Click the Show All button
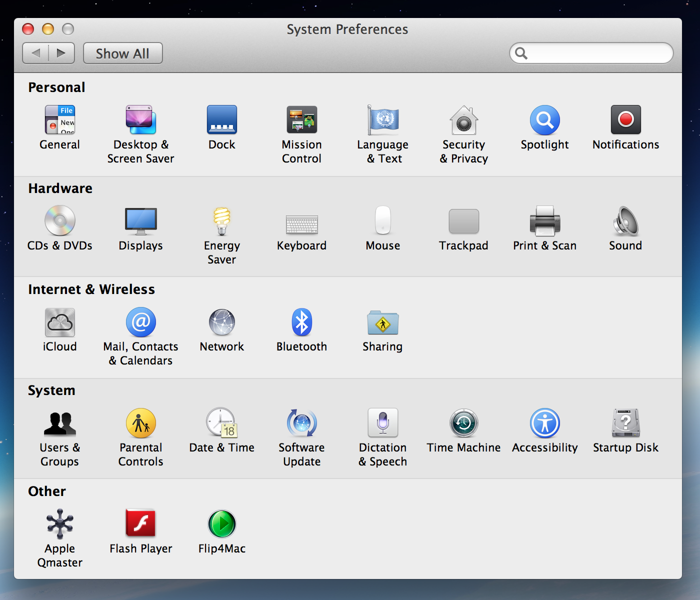The width and height of the screenshot is (700, 600). [123, 53]
